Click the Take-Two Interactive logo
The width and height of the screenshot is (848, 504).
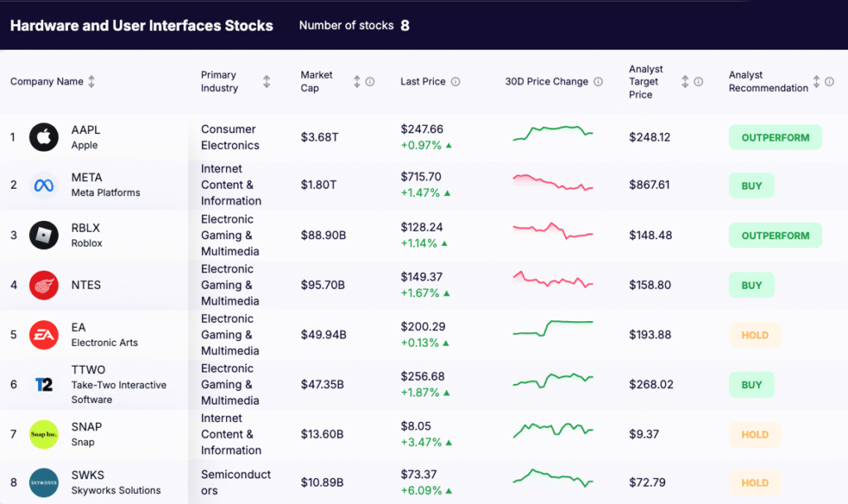pyautogui.click(x=43, y=385)
